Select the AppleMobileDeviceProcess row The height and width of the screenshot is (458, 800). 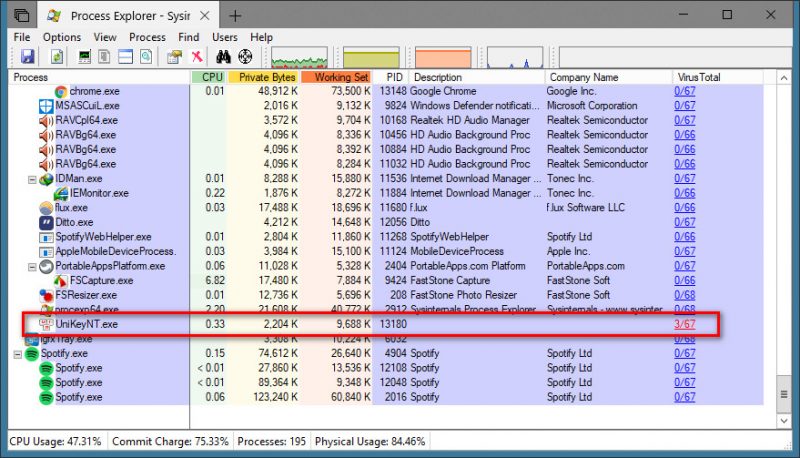click(x=386, y=251)
